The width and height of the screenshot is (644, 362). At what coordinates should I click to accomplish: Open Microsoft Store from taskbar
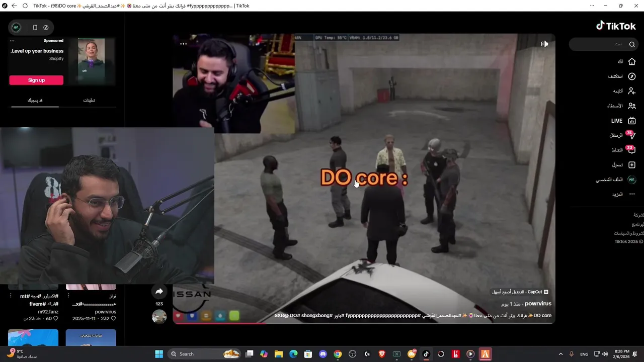click(308, 354)
